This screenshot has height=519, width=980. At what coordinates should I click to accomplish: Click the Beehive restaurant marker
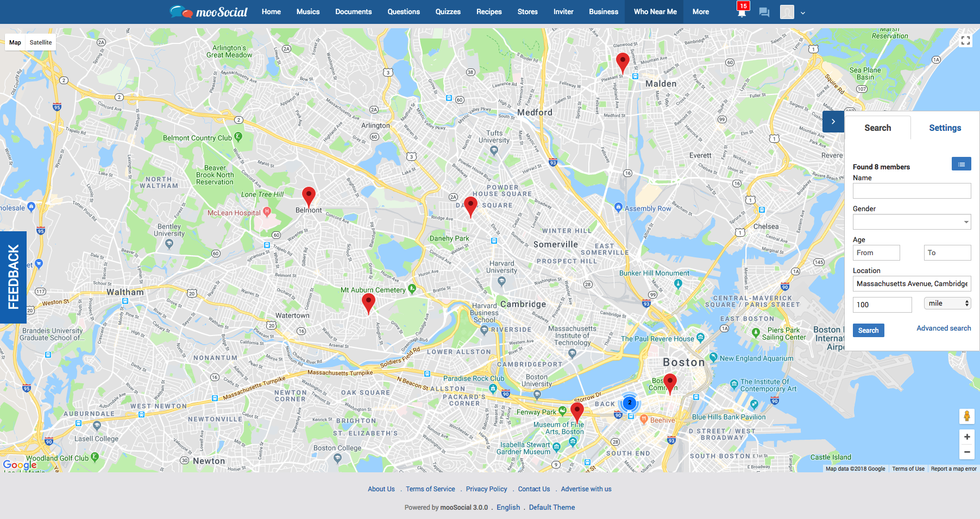point(644,419)
